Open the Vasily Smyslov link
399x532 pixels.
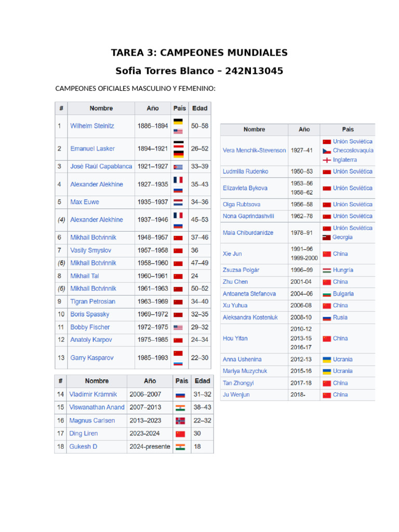(90, 250)
